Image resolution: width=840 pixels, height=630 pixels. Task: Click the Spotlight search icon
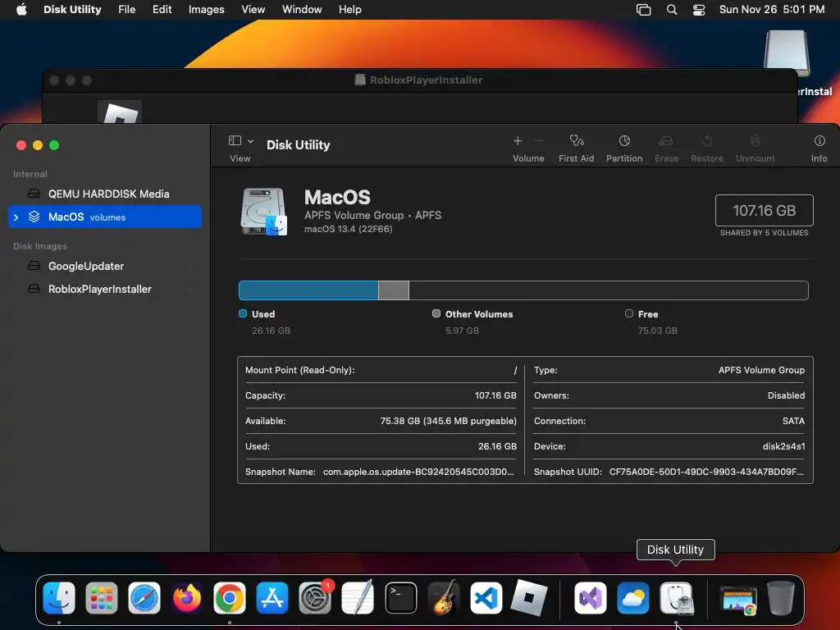coord(672,10)
